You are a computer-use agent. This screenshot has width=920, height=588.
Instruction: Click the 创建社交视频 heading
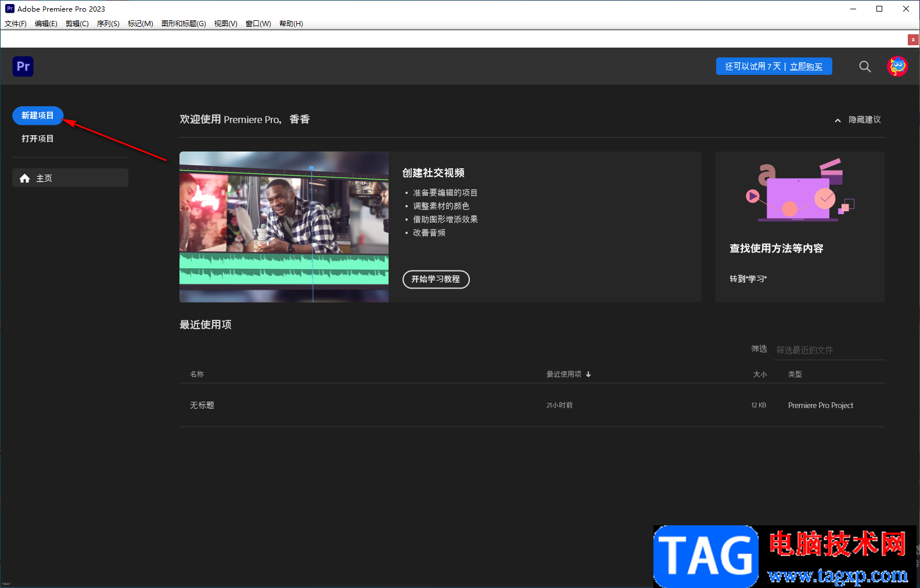433,173
